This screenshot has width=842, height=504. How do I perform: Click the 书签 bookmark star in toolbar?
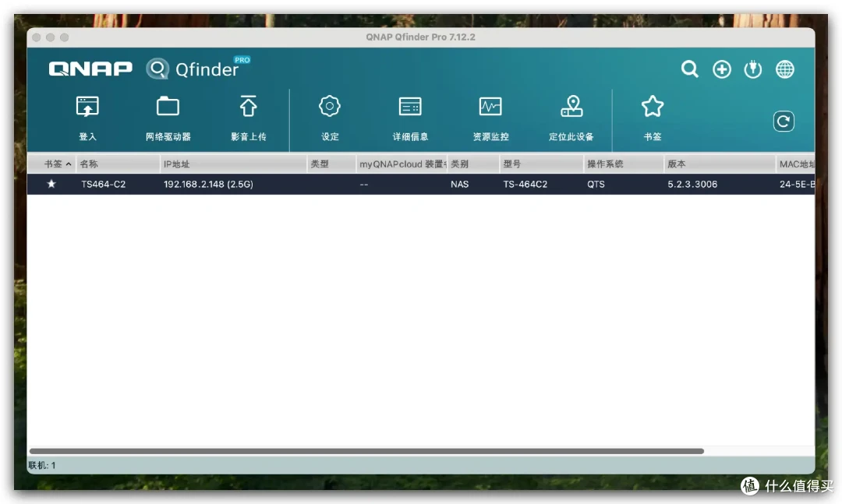click(653, 106)
